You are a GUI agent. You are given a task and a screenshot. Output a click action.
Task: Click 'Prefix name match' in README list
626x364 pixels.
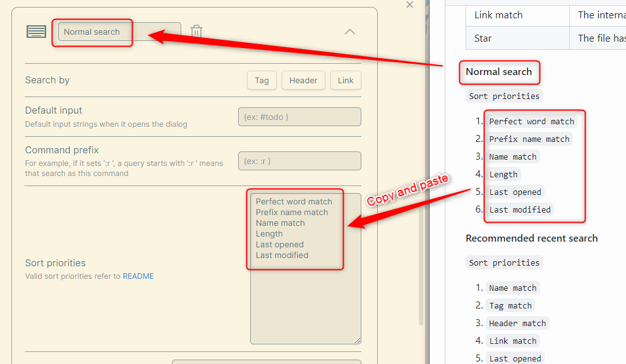pyautogui.click(x=529, y=139)
